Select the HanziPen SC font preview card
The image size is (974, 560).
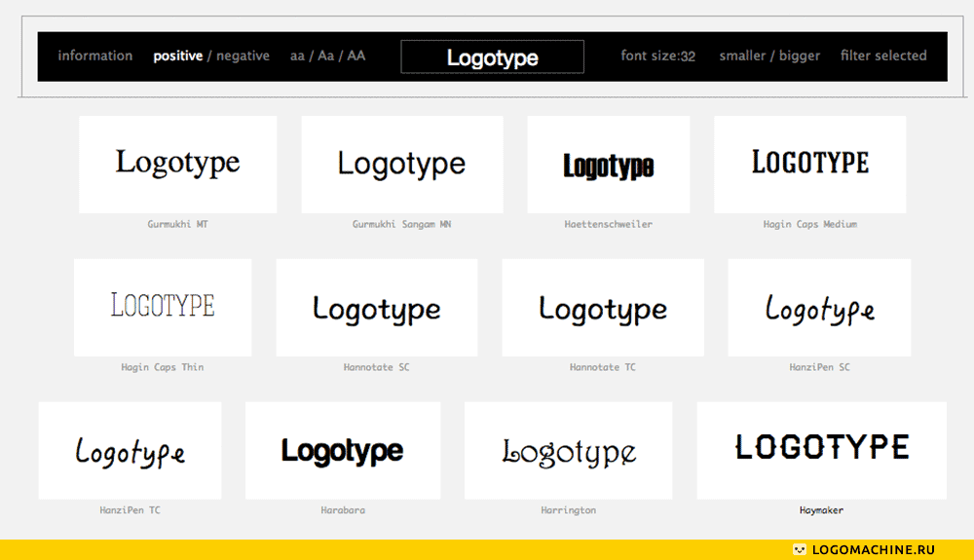pyautogui.click(x=819, y=308)
